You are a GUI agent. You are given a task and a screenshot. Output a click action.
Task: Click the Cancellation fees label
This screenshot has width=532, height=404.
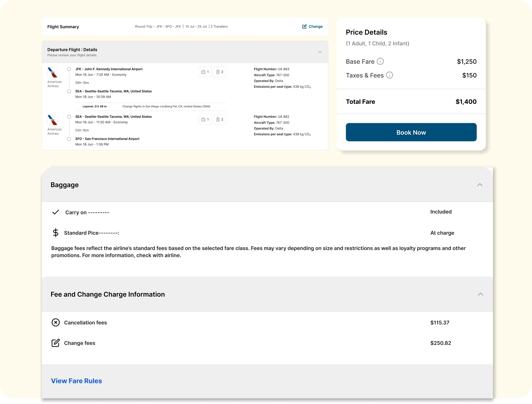click(85, 322)
